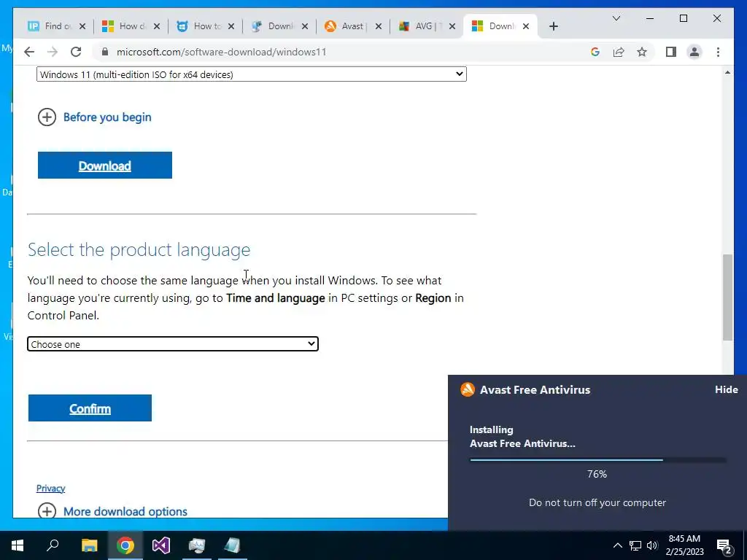The image size is (747, 560).
Task: Close the active Download Windows 11 tab
Action: [x=526, y=26]
